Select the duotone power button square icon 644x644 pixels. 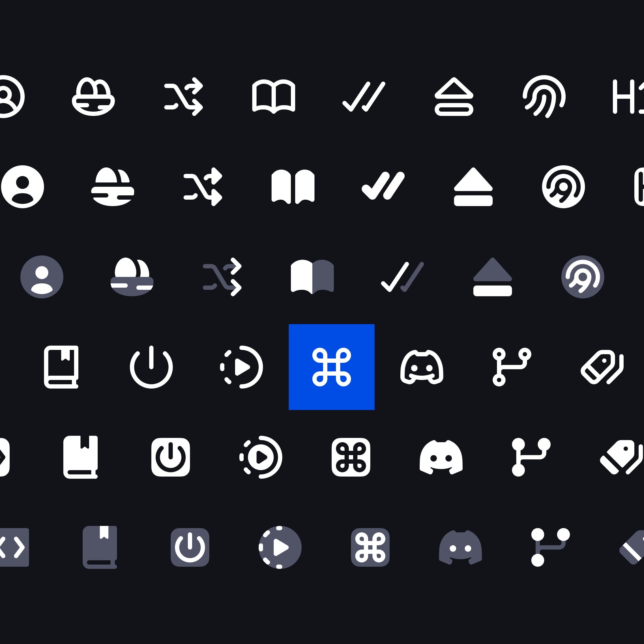190,547
